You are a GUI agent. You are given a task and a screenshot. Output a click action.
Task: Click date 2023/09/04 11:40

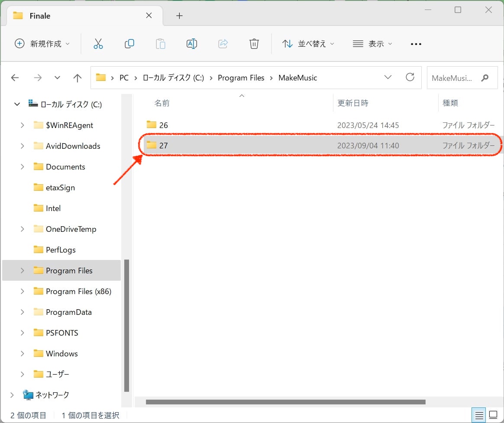[x=368, y=145]
